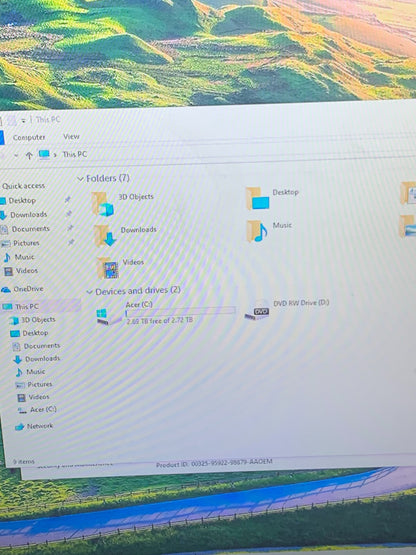Select Pictures under This PC tree

click(40, 384)
